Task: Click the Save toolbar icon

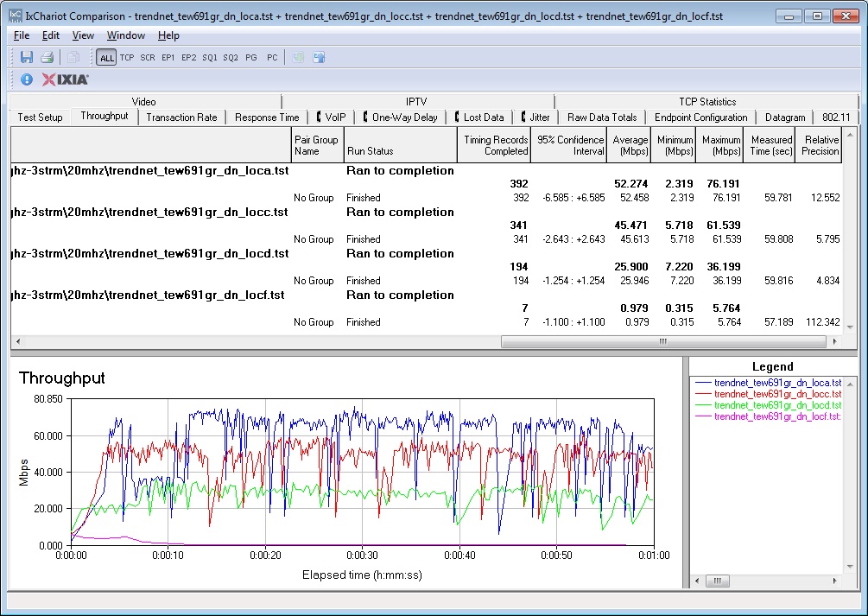Action: pyautogui.click(x=27, y=57)
